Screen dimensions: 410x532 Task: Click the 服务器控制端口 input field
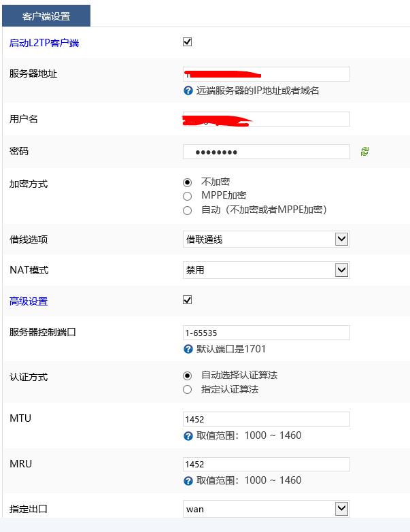(x=267, y=333)
